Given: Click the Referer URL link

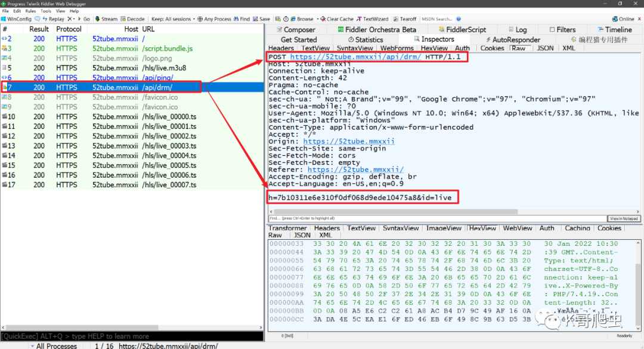Looking at the screenshot, I should [355, 169].
